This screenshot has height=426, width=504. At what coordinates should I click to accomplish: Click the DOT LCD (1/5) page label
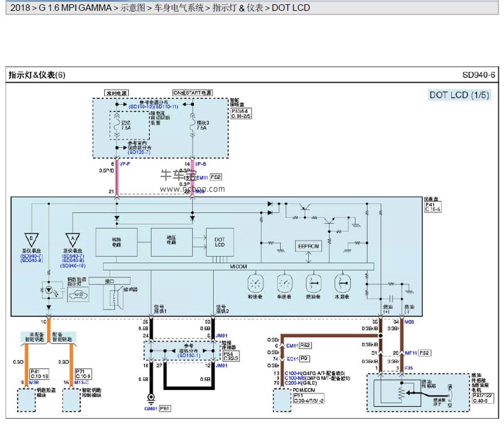459,95
